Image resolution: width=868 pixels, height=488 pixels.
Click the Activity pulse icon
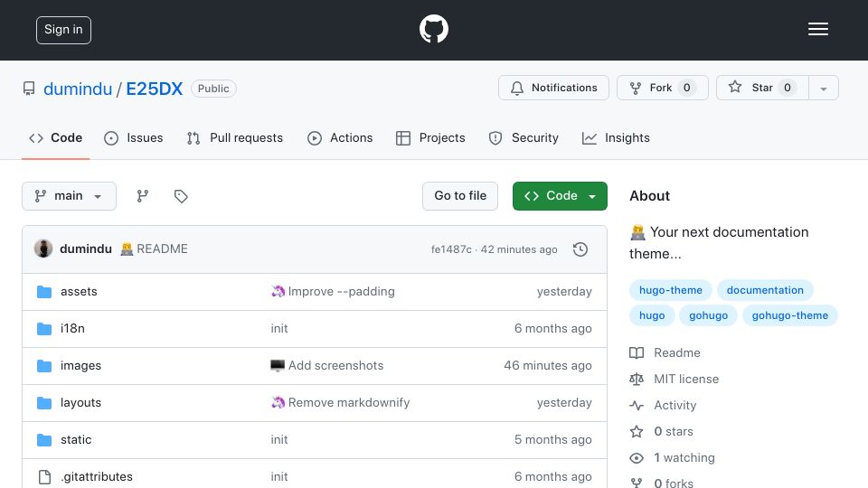(x=637, y=406)
